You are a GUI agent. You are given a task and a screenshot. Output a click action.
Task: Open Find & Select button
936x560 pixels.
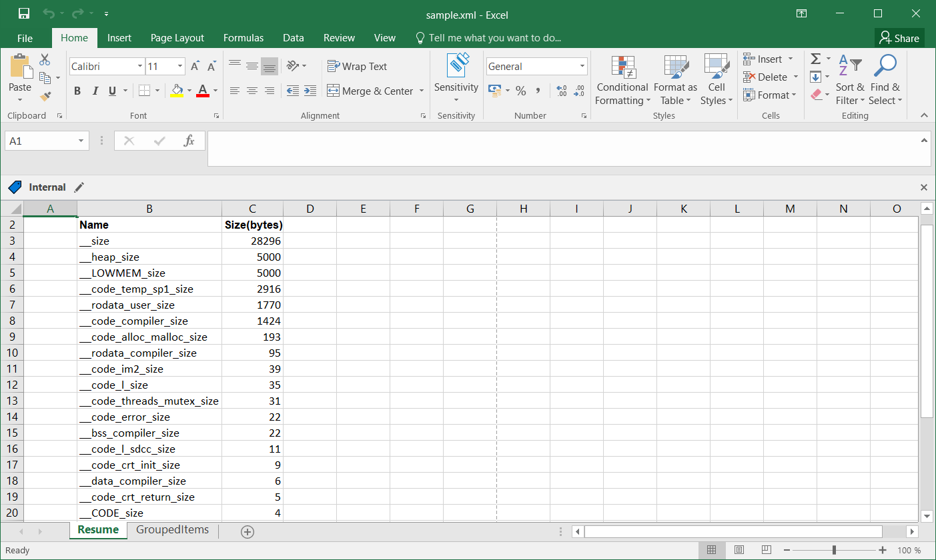[x=885, y=80]
